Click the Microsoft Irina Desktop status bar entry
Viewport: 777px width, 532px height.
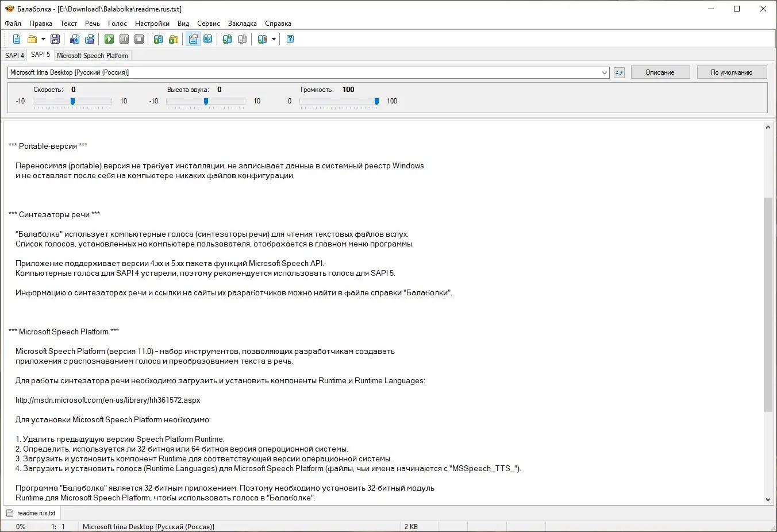point(148,527)
